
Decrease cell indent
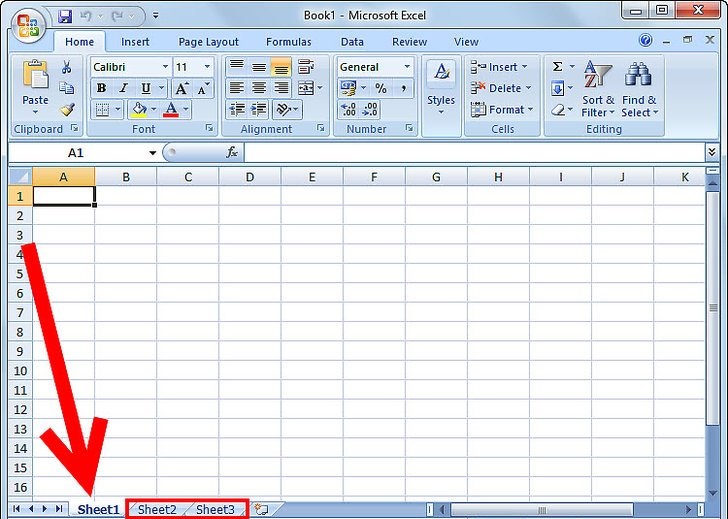(x=237, y=110)
